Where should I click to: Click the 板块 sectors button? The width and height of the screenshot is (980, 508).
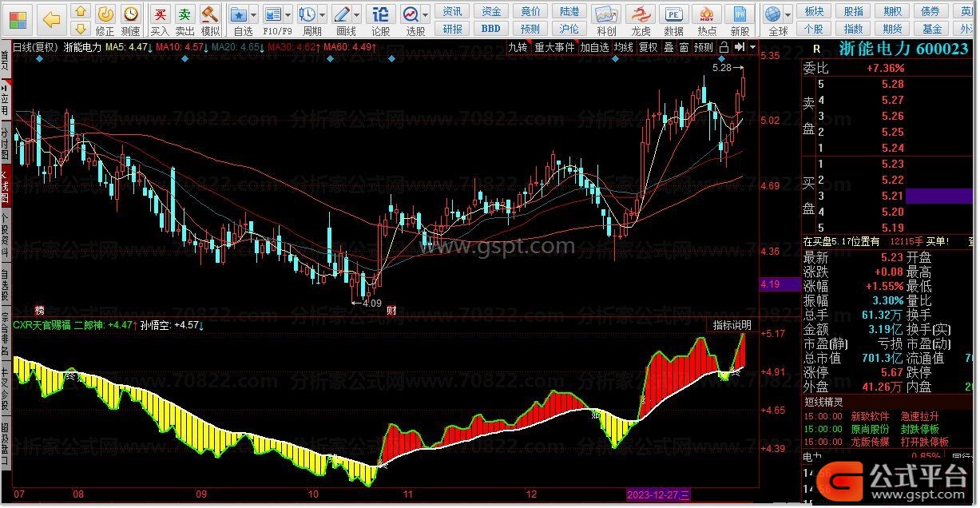coord(814,11)
